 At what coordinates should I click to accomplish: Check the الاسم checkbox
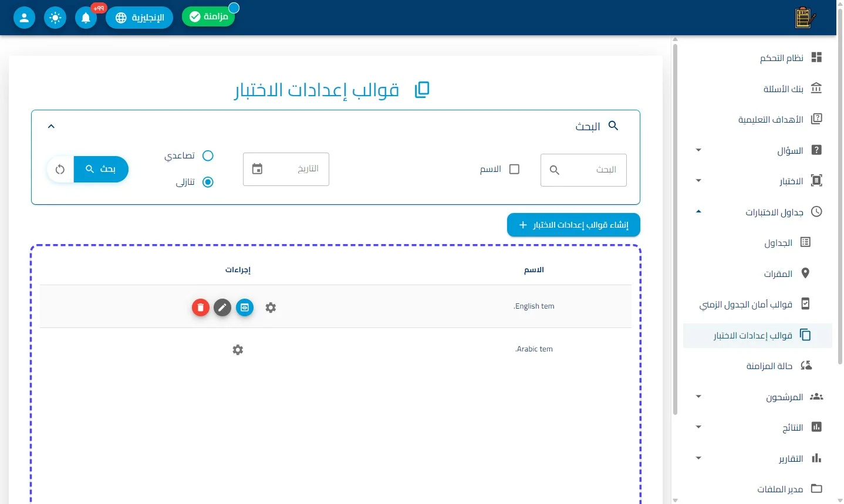pyautogui.click(x=515, y=169)
